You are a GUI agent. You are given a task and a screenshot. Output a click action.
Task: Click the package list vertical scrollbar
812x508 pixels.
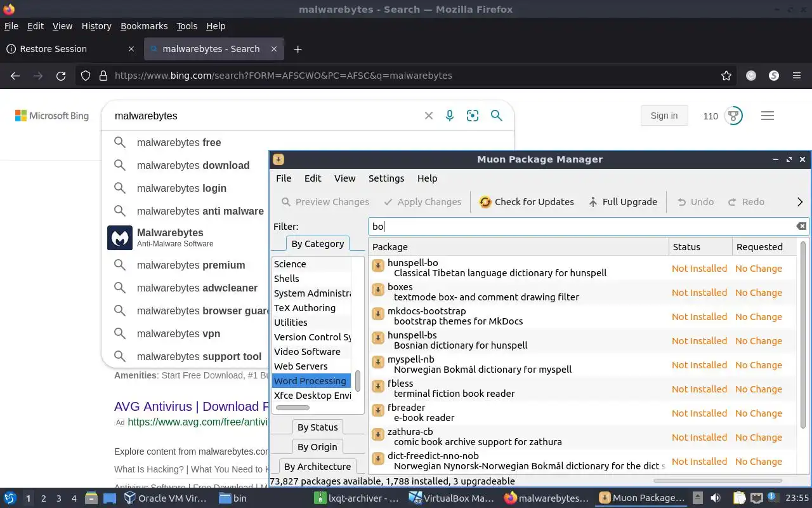click(x=804, y=335)
